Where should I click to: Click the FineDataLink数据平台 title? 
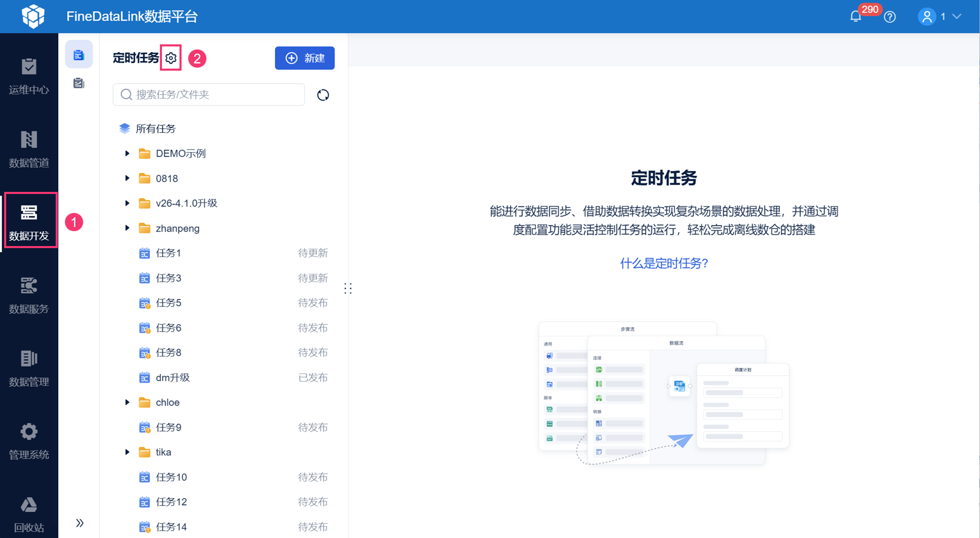coord(132,17)
